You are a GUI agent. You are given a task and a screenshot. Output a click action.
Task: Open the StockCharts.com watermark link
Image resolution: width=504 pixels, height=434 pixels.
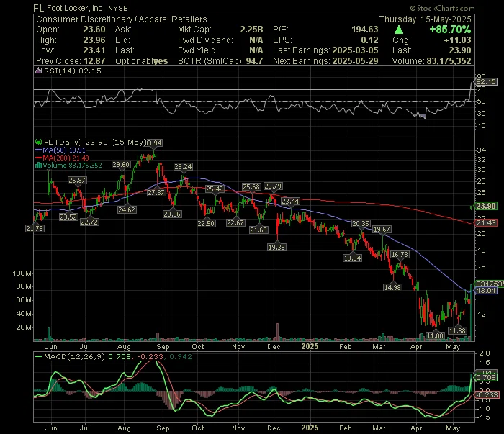tap(442, 9)
